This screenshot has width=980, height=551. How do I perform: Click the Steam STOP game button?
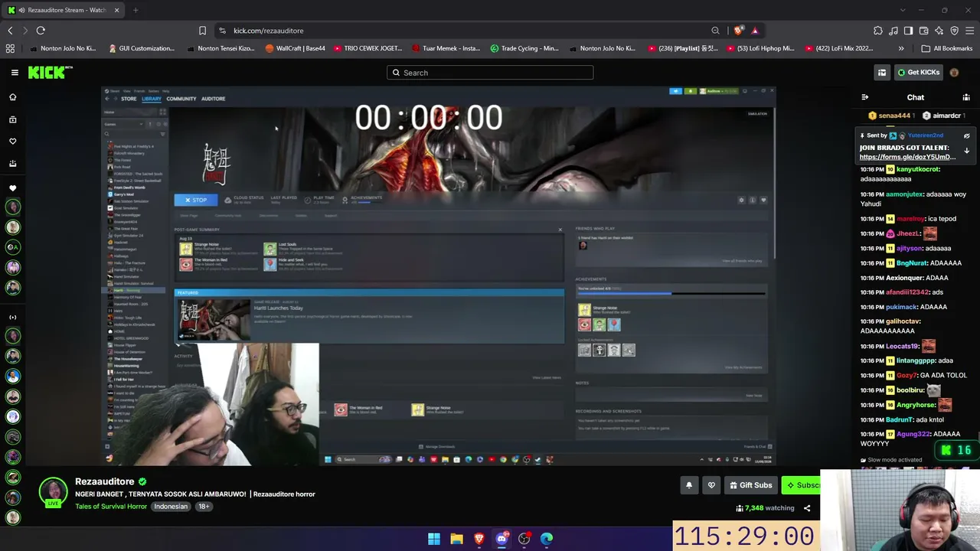click(x=196, y=200)
